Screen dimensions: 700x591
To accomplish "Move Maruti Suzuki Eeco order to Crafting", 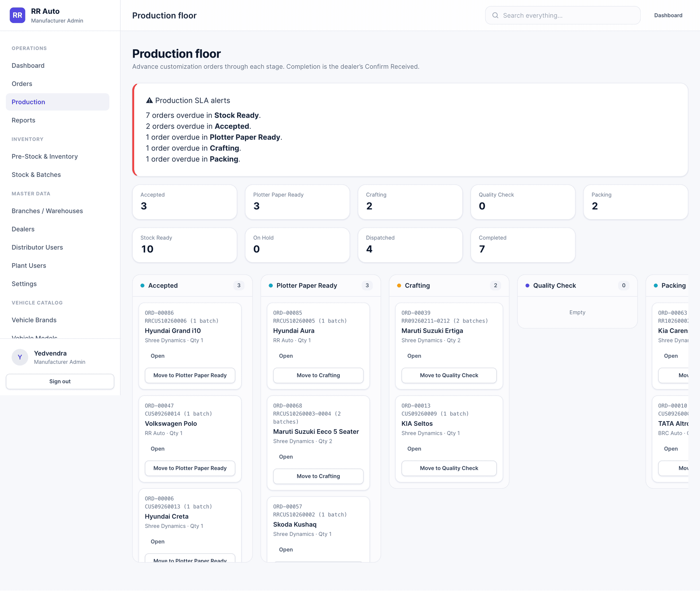I will [x=318, y=477].
